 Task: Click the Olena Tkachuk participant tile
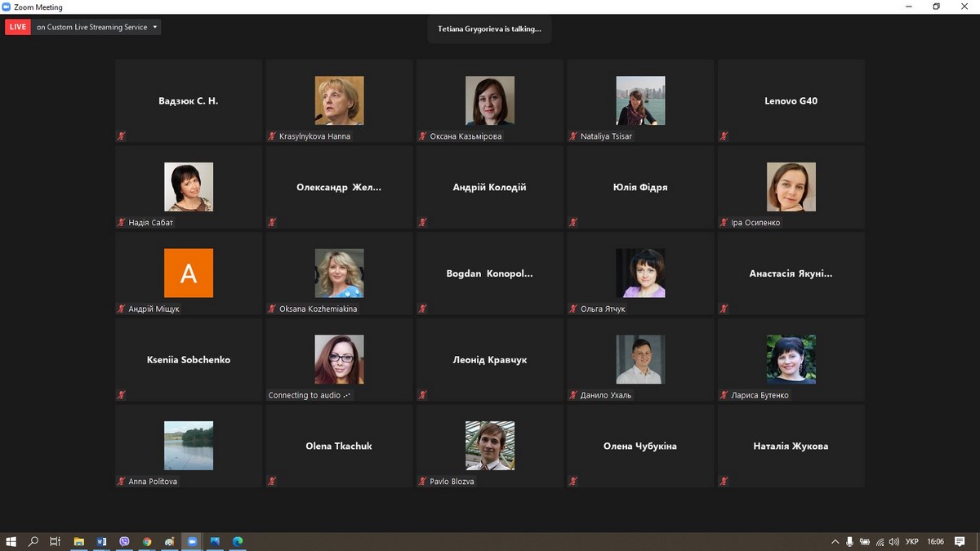(x=339, y=446)
